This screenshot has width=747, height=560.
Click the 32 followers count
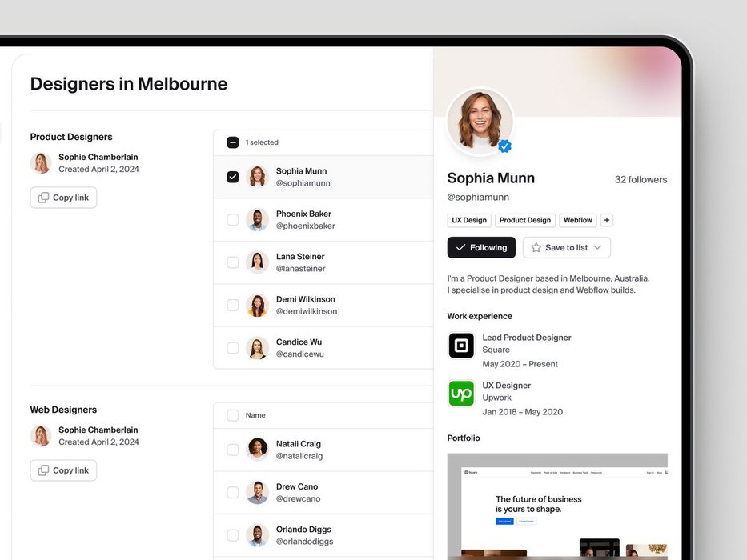click(641, 179)
